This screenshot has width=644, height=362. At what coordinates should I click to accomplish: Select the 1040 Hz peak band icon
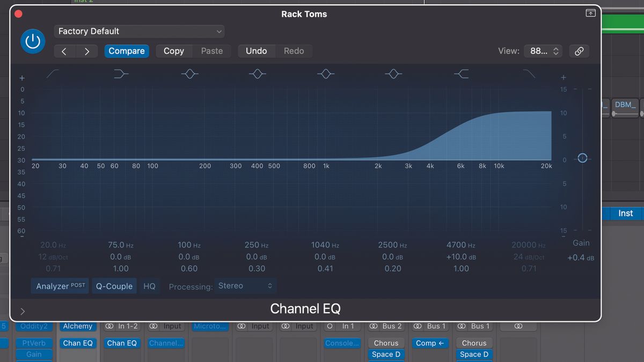tap(326, 74)
